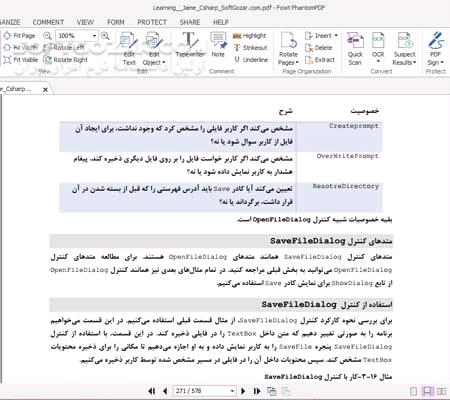Choose the Underline tool
Image resolution: width=450 pixels, height=400 pixels.
[x=251, y=60]
